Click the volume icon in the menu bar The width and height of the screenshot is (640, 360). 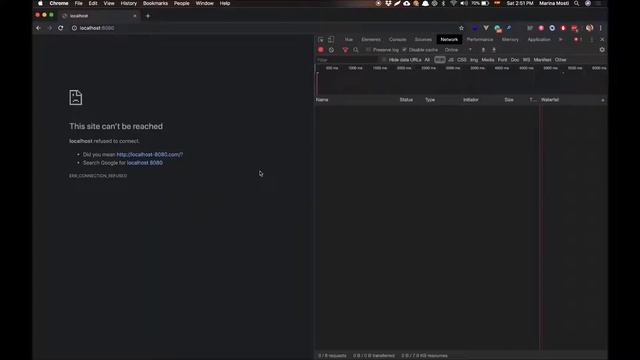point(464,3)
